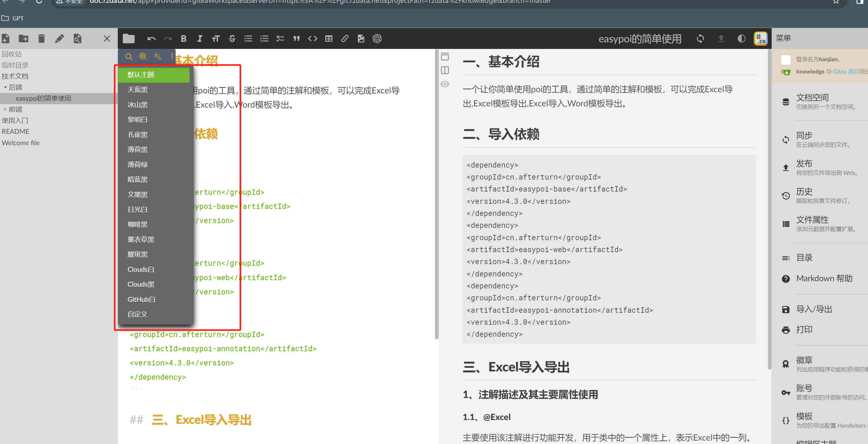Screen dimensions: 868x444
Task: Toggle the eye focus mode icon
Action: (445, 84)
